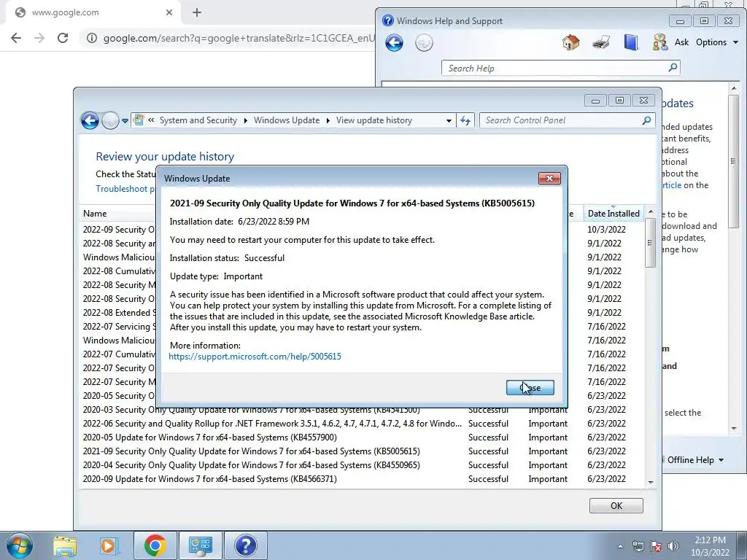
Task: Show hidden system tray icons
Action: click(x=620, y=546)
